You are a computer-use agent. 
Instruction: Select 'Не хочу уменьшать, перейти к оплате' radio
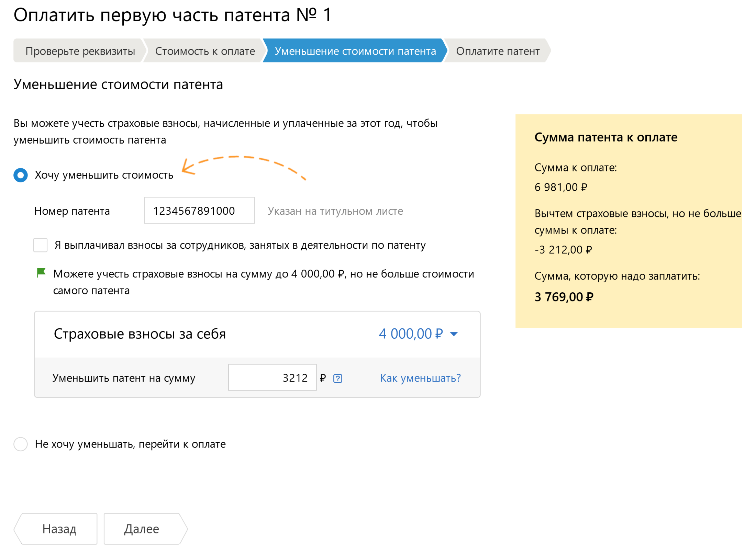21,444
